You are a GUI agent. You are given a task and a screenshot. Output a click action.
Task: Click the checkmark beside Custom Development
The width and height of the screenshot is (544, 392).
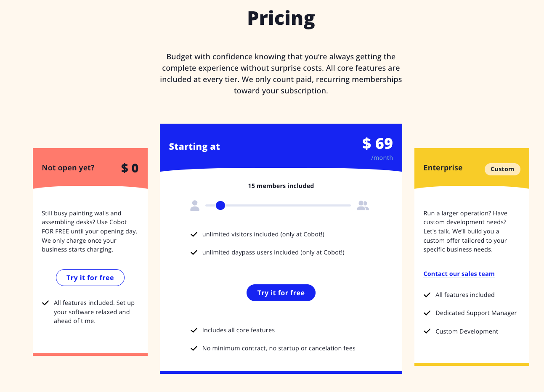pyautogui.click(x=427, y=331)
